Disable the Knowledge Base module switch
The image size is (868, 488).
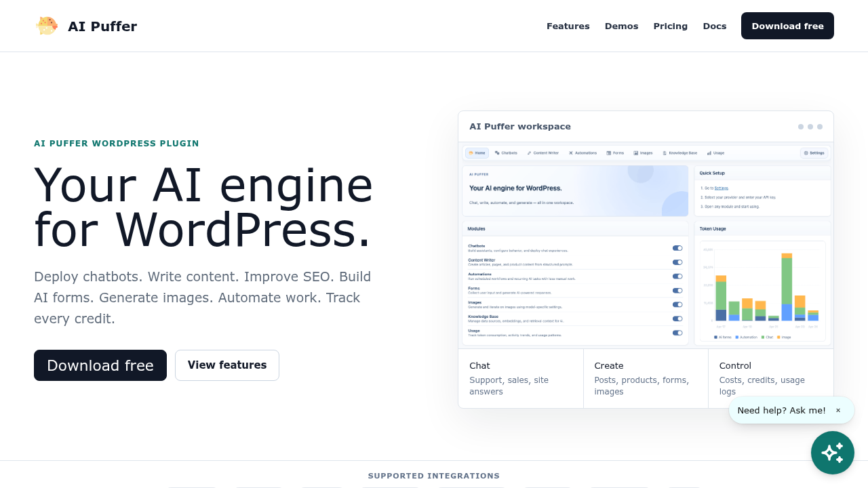[x=677, y=319]
